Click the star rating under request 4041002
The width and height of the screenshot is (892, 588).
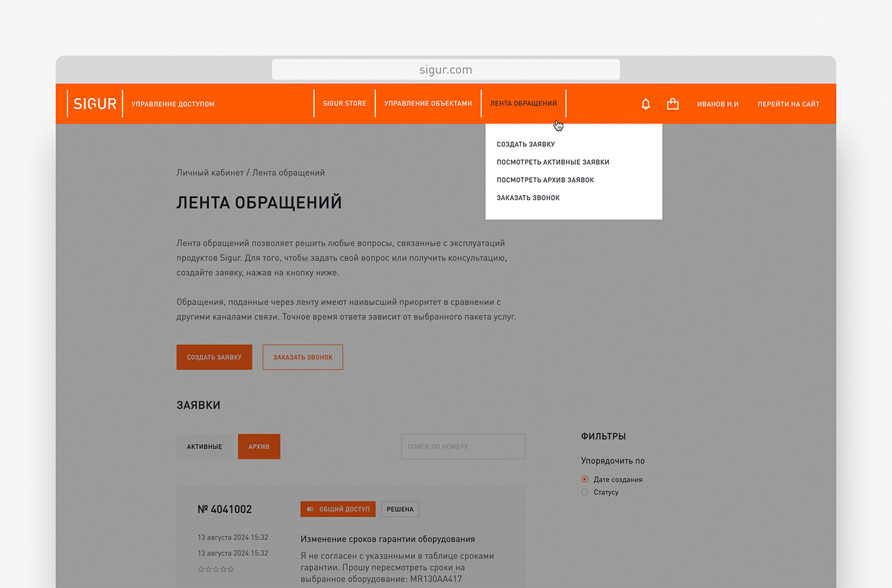click(216, 569)
